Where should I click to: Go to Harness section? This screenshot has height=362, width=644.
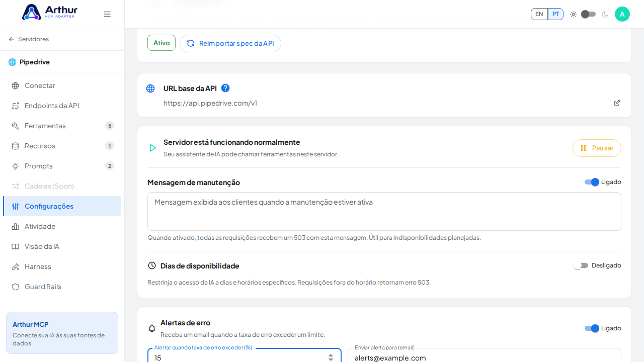pos(62,266)
